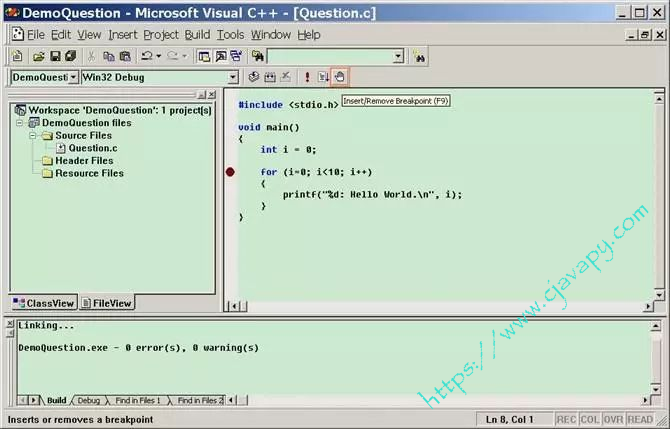Select Workspace 'DemoQuestion' root node

(113, 110)
